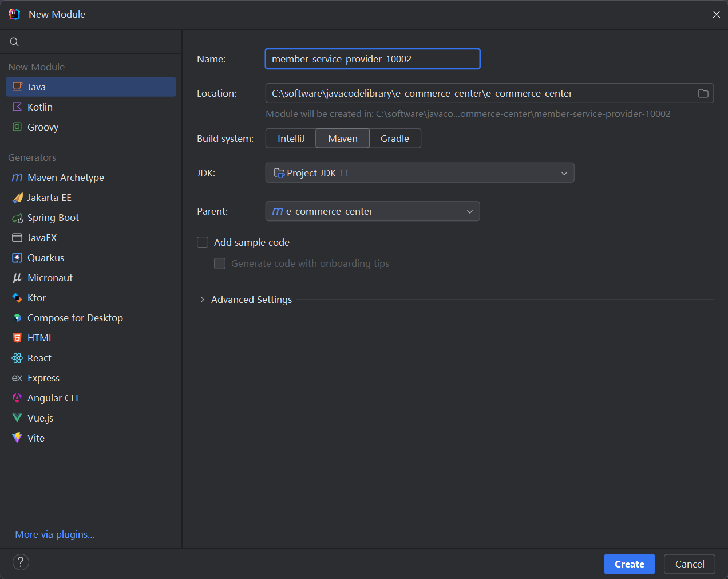
Task: Select the Kotlin module icon
Action: (17, 107)
